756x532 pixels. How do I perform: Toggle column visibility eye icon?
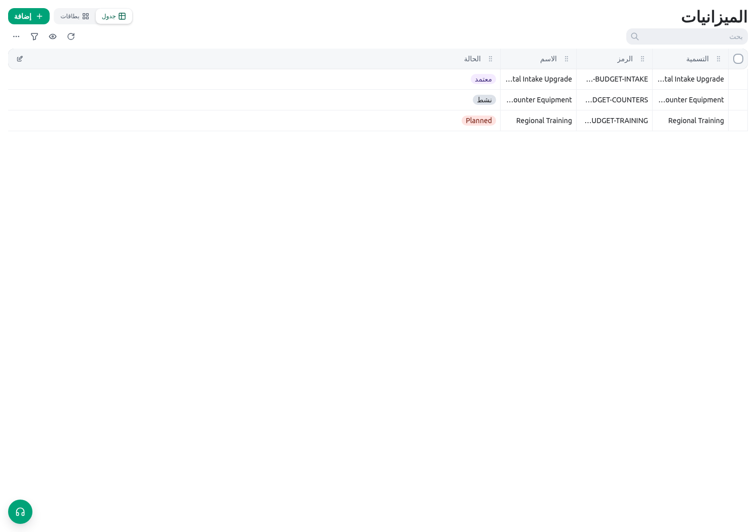pyautogui.click(x=53, y=36)
